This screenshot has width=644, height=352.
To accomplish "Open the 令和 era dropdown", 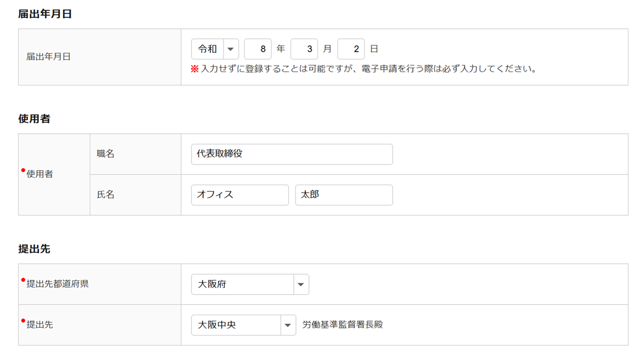I will click(x=215, y=49).
